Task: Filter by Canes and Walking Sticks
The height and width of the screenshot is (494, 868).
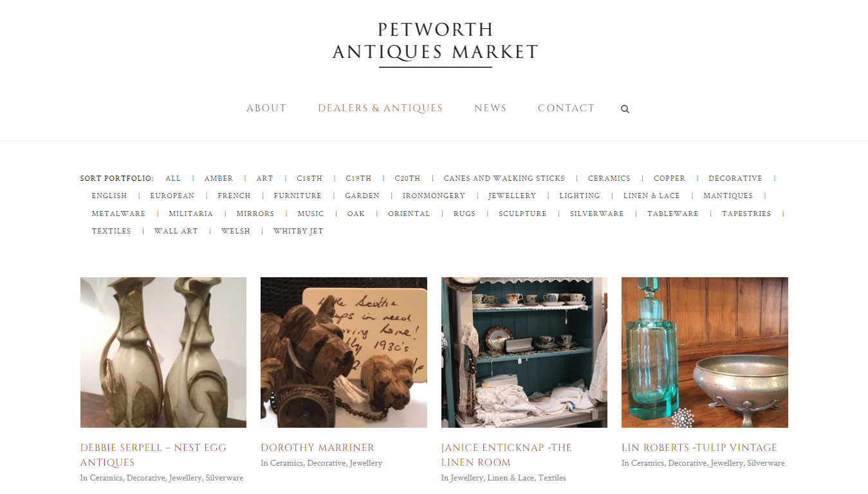Action: (504, 178)
